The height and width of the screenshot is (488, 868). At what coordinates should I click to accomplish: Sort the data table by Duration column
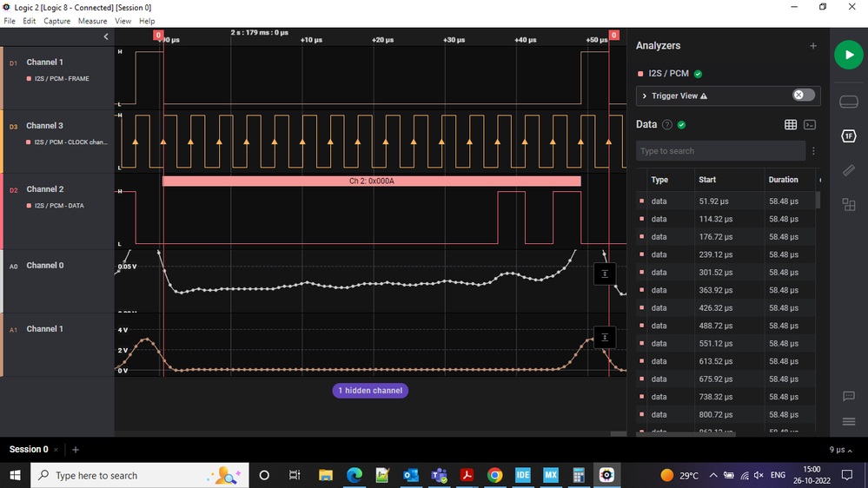point(783,180)
